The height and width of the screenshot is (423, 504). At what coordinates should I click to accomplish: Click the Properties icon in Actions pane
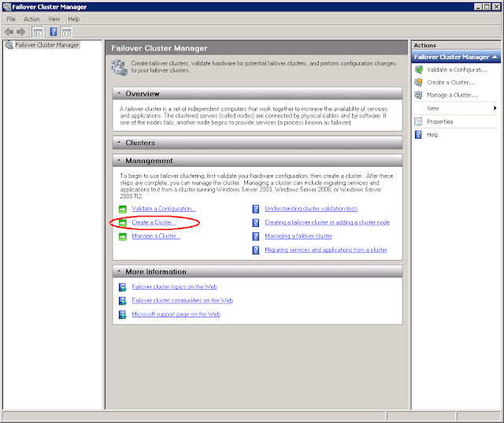coord(418,121)
